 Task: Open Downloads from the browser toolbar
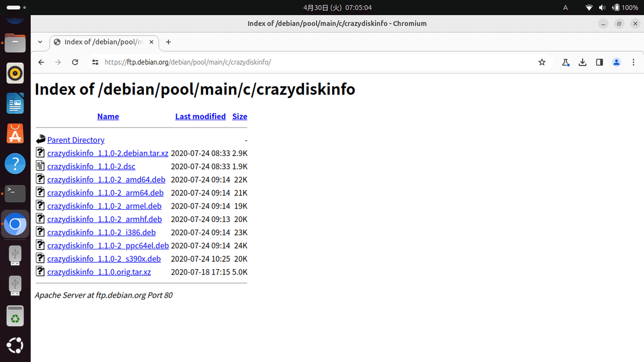(x=582, y=62)
